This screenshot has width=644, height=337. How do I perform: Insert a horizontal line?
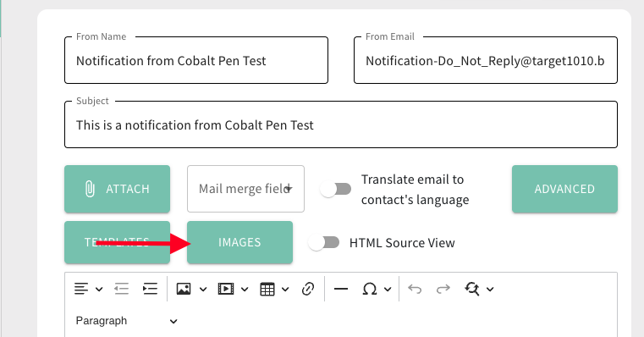(341, 289)
